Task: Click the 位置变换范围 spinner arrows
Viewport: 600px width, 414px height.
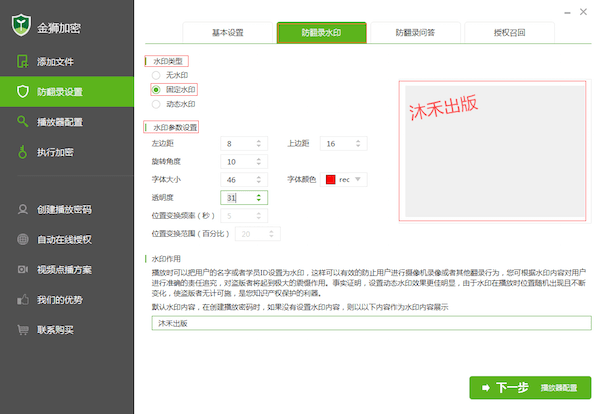Action: (x=271, y=233)
